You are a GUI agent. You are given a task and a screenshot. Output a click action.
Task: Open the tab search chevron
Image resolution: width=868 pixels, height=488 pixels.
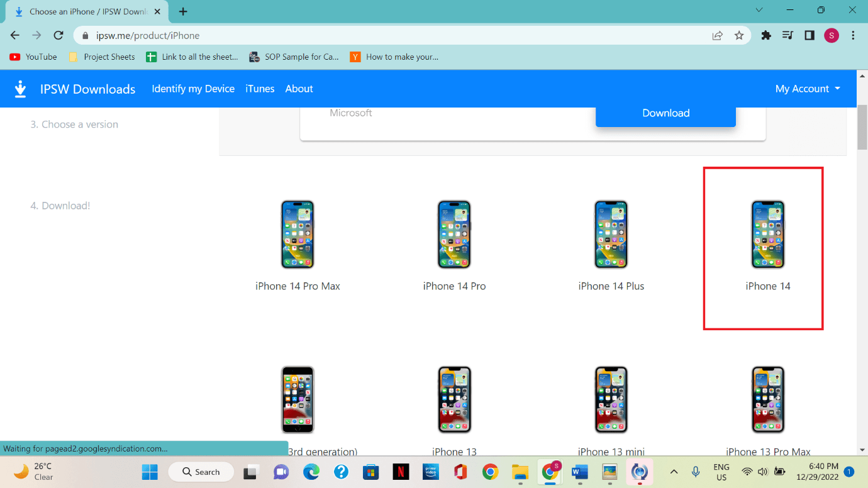coord(759,11)
